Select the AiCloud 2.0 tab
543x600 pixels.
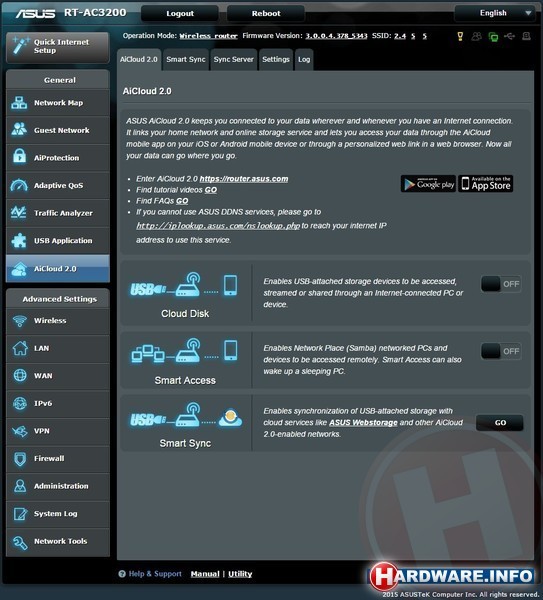pos(139,59)
